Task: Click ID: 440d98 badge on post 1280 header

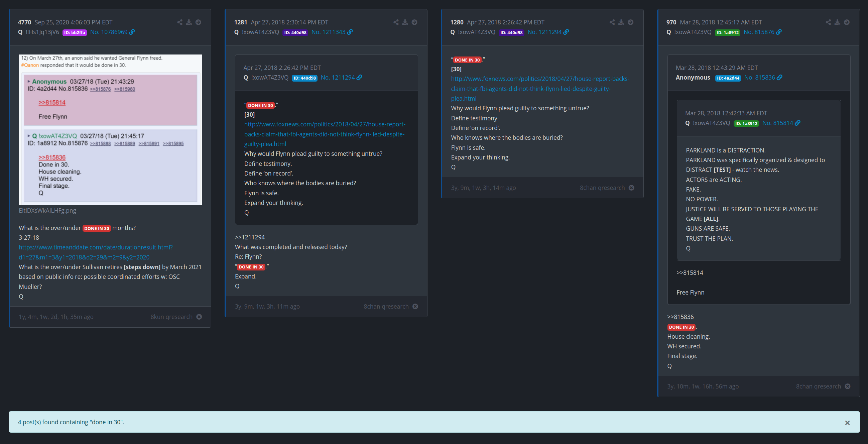Action: pyautogui.click(x=511, y=33)
